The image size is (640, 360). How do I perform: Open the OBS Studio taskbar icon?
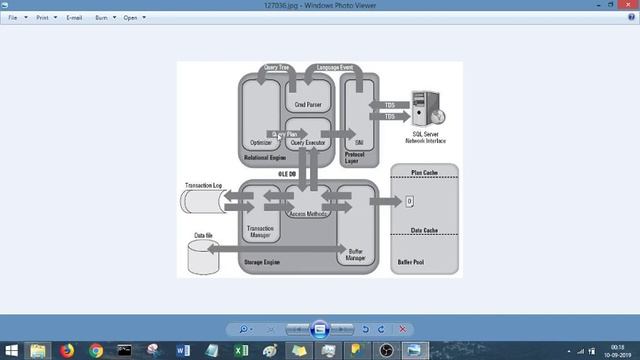[x=386, y=351]
